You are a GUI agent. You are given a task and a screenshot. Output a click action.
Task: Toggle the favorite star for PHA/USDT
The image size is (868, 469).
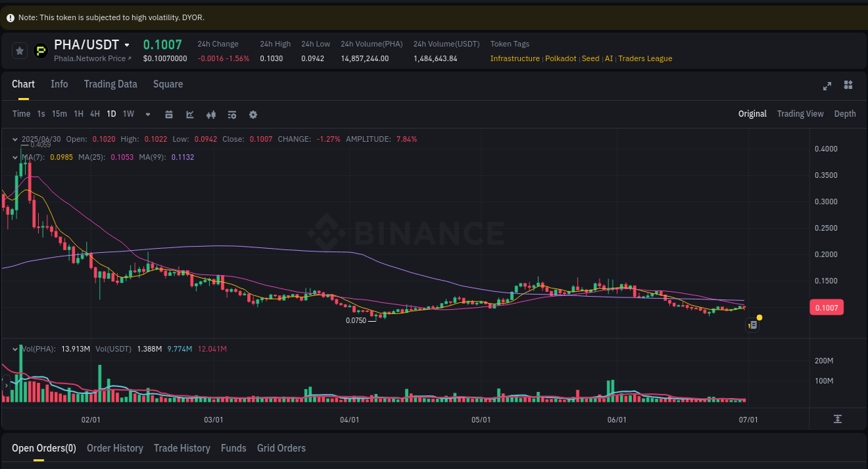(19, 50)
